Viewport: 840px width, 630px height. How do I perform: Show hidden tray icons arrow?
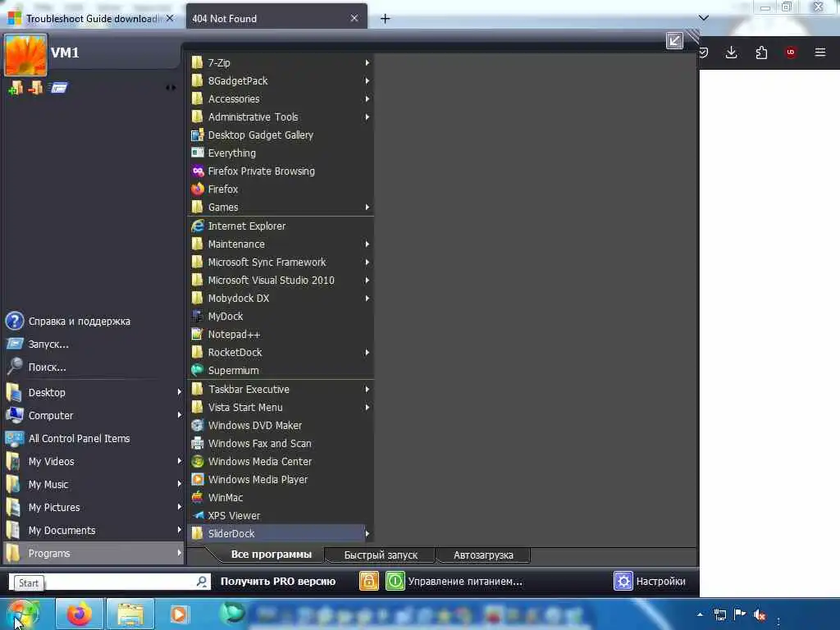(x=700, y=614)
